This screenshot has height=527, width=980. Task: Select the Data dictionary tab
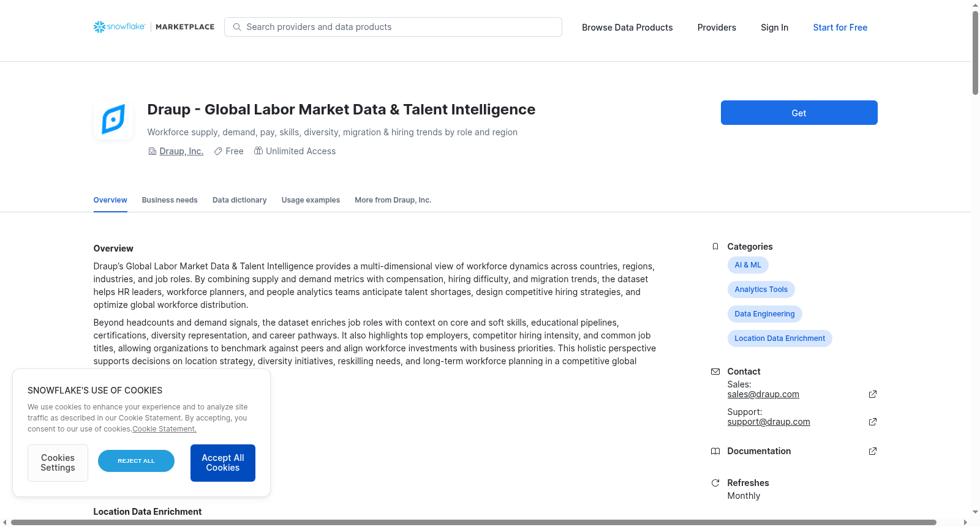coord(239,200)
